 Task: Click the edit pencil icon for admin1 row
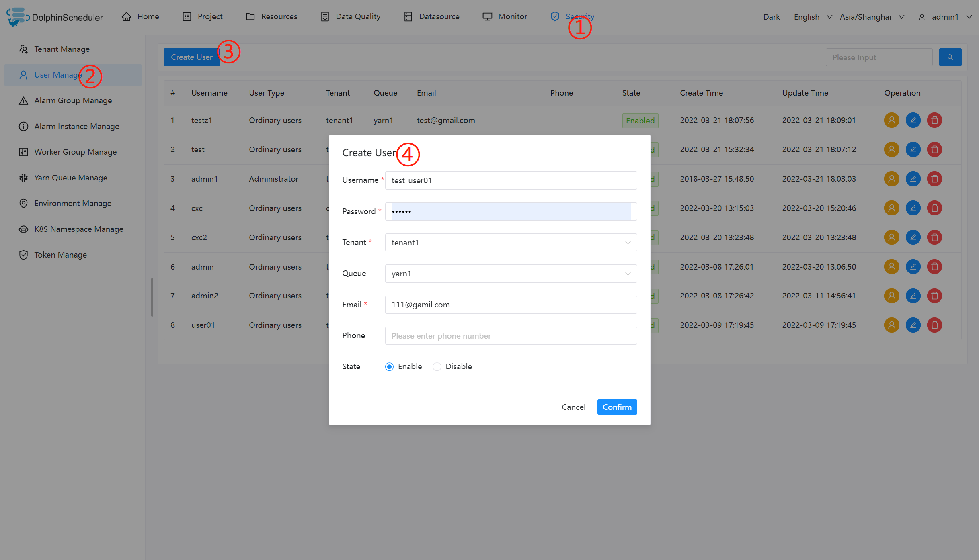913,179
